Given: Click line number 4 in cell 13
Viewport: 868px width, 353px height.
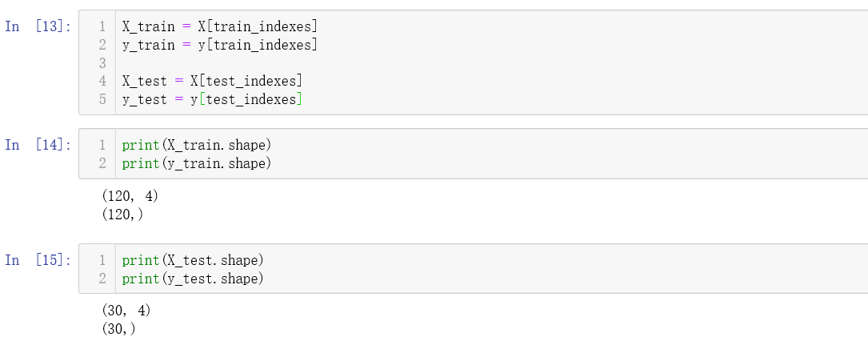Looking at the screenshot, I should coord(102,81).
